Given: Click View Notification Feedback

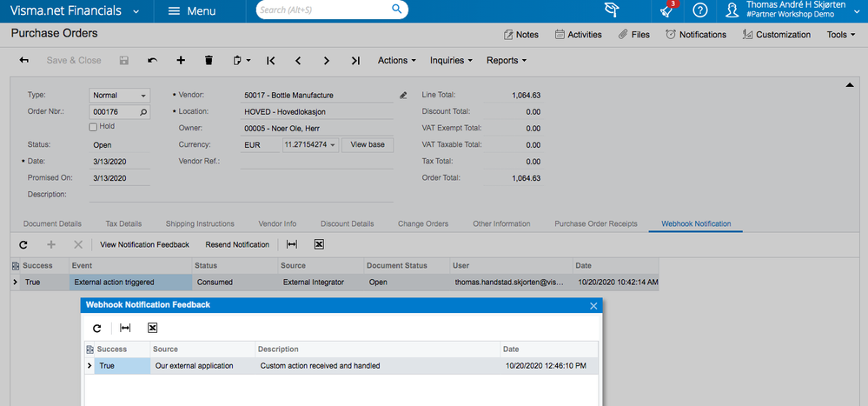Looking at the screenshot, I should tap(144, 244).
